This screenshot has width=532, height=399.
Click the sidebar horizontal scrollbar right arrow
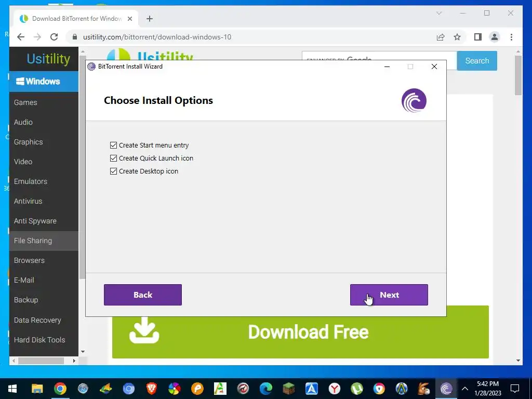point(74,361)
